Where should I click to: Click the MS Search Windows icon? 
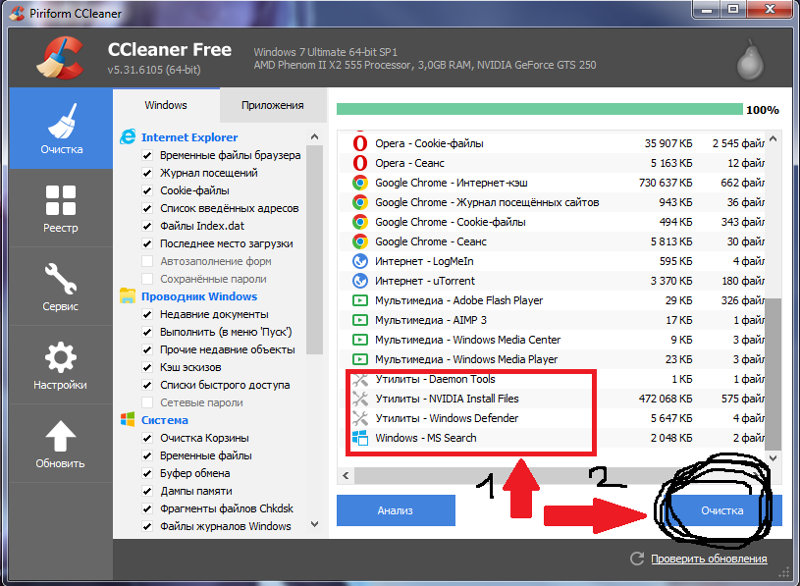360,438
